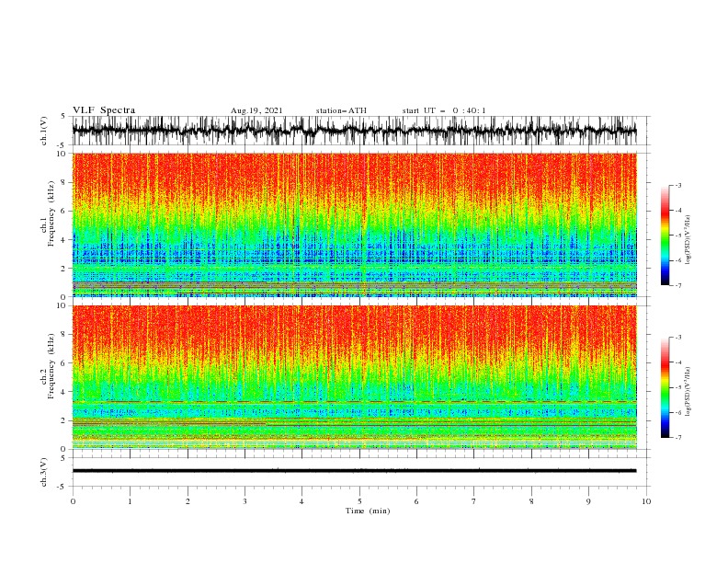Click the upper colorbar 'log(PSD)(V²/Hz)' label
The width and height of the screenshot is (728, 563).
pyautogui.click(x=688, y=240)
